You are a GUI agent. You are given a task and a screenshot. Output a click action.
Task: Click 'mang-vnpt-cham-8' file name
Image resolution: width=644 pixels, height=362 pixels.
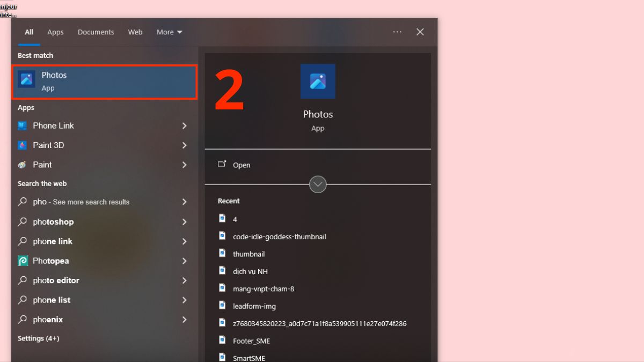[264, 289]
